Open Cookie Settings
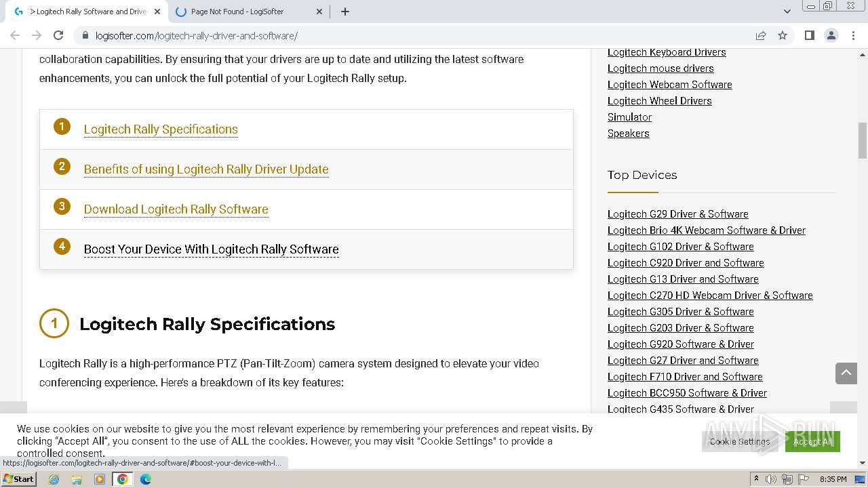The height and width of the screenshot is (488, 868). [x=740, y=441]
